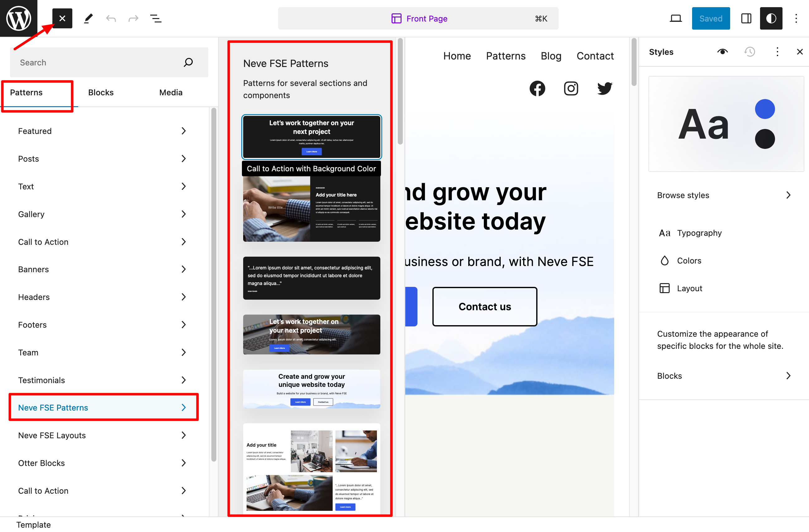Screen dimensions: 809x532
Task: Expand the Testimonials pattern category
Action: [102, 380]
